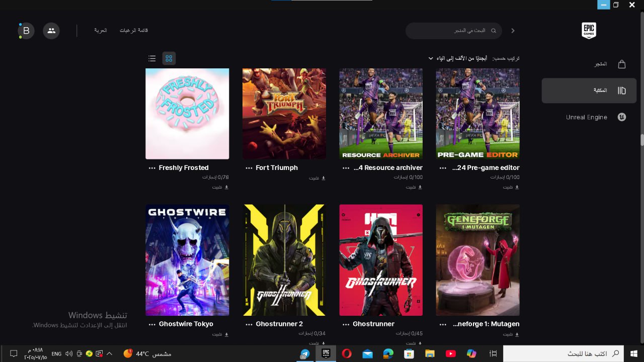Open more options for Geneforge 1: Mutagen
Image resolution: width=644 pixels, height=362 pixels.
[443, 324]
